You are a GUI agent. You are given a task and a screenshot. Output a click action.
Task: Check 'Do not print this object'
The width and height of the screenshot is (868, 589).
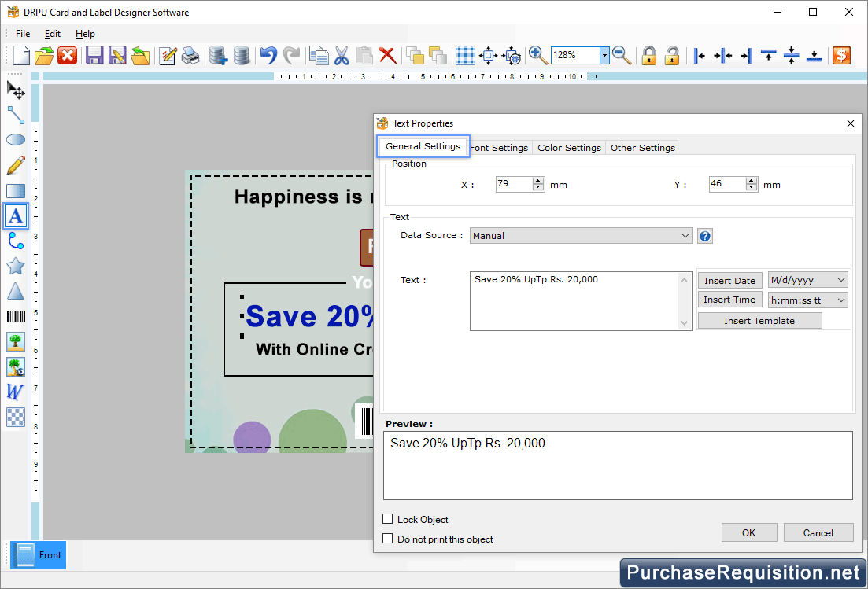[x=386, y=539]
